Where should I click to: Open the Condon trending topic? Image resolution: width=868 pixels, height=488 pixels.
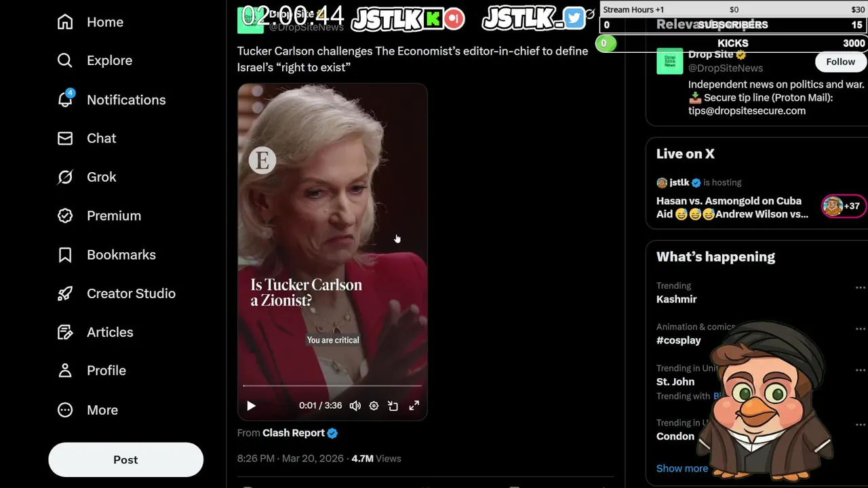[675, 436]
